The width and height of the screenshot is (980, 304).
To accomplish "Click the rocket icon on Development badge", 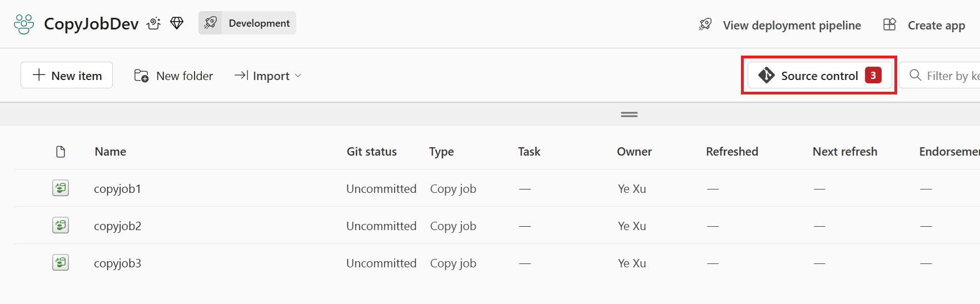I will point(211,23).
